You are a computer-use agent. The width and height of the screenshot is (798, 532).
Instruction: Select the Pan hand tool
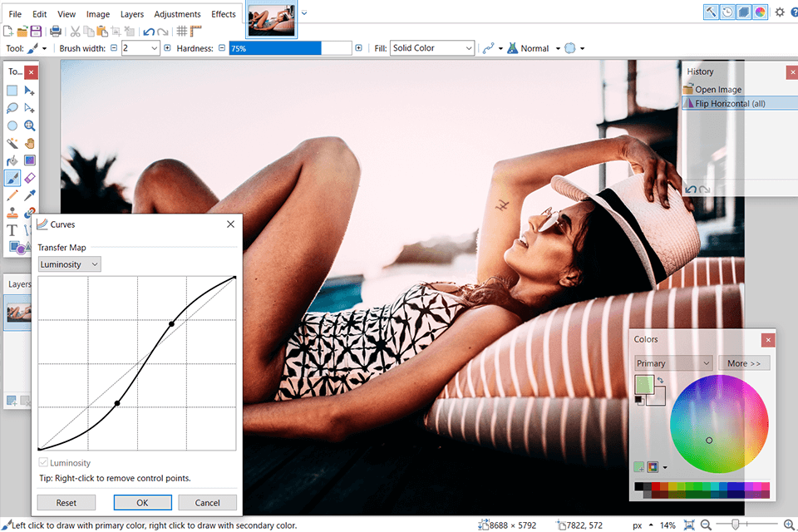30,143
